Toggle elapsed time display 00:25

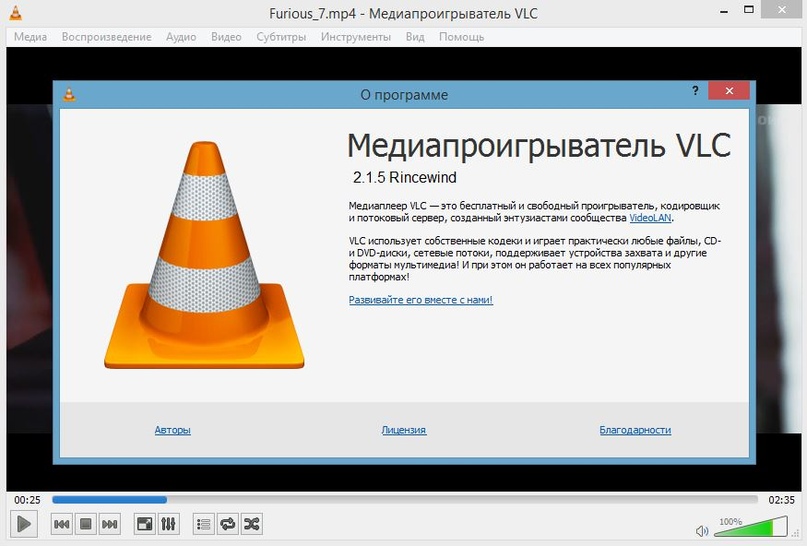[x=27, y=500]
